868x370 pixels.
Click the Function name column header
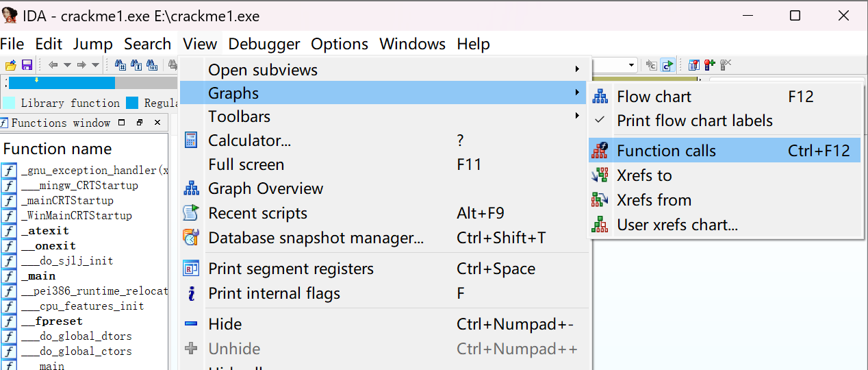(84, 149)
